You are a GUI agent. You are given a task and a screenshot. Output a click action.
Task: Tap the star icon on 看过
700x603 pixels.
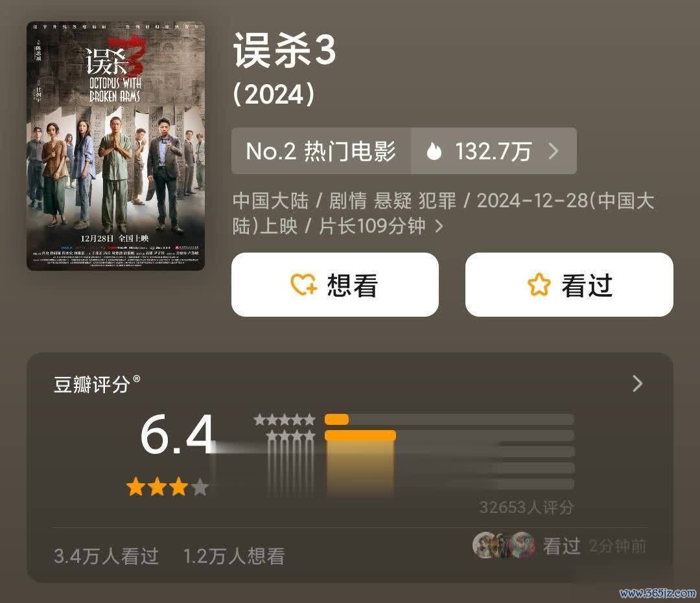coord(539,284)
